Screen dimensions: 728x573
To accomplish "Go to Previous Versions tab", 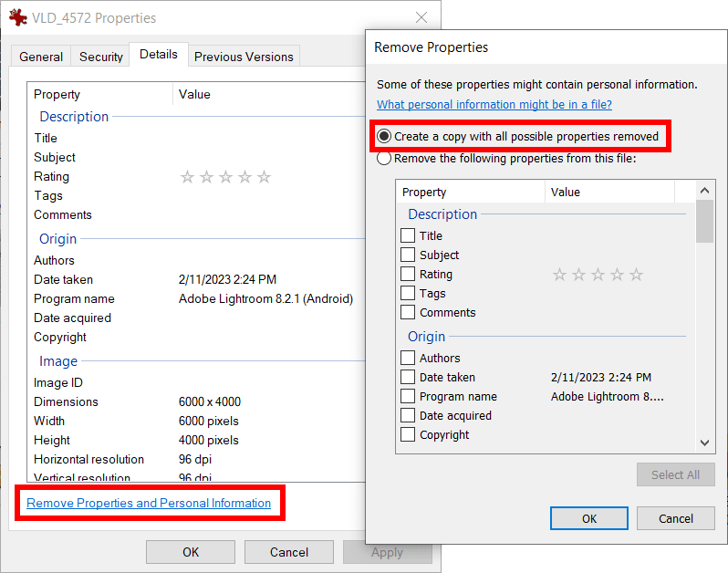I will click(x=244, y=57).
